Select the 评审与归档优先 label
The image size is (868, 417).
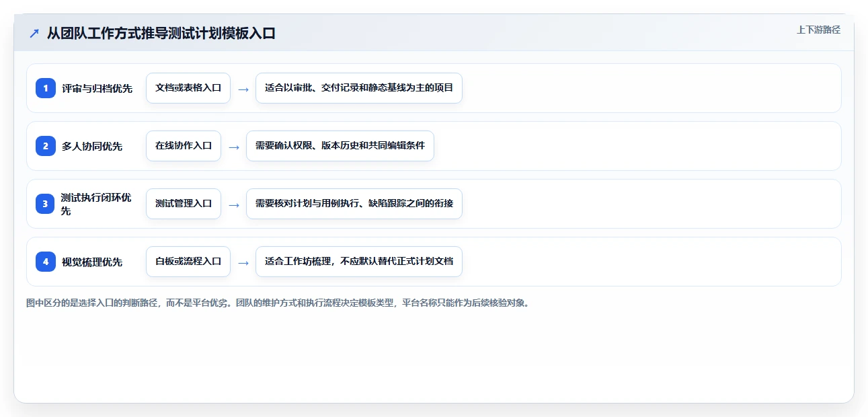[97, 89]
